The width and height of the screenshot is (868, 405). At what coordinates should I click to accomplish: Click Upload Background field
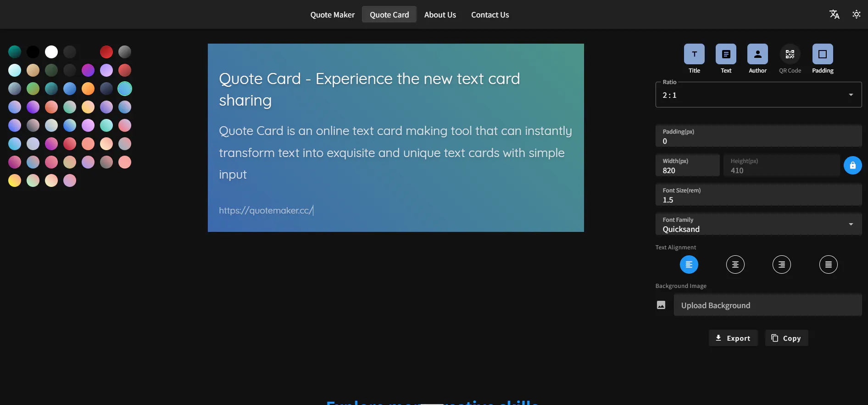pos(768,305)
